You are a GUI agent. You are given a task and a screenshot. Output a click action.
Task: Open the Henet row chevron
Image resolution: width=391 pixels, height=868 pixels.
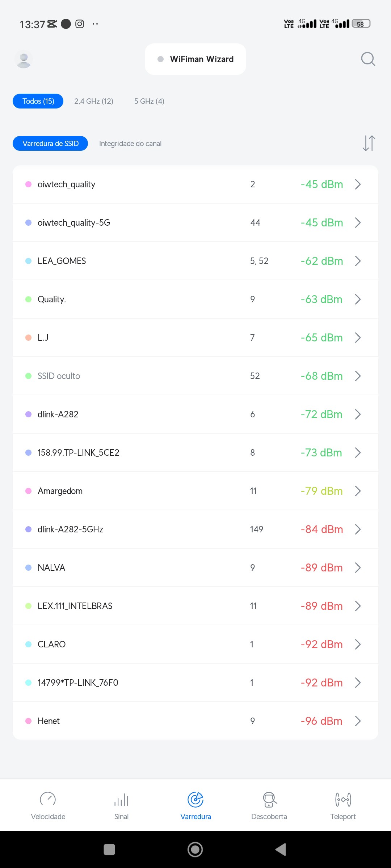[x=358, y=721]
